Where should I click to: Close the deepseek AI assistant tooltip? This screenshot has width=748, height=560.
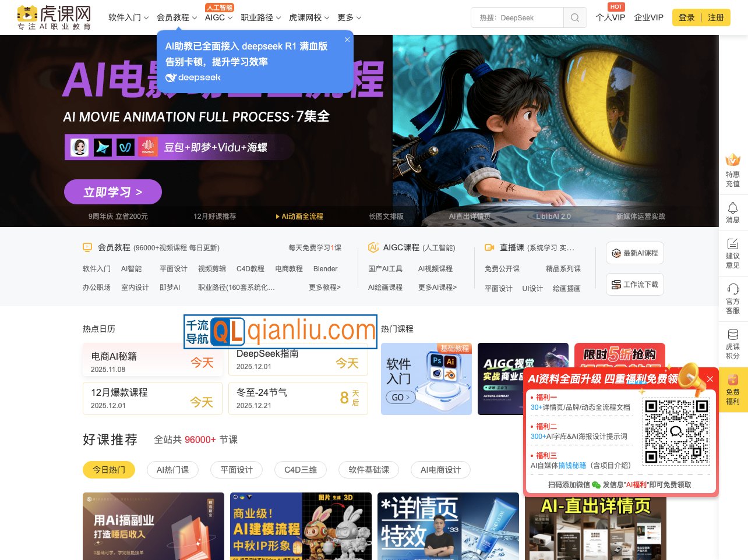click(x=347, y=40)
